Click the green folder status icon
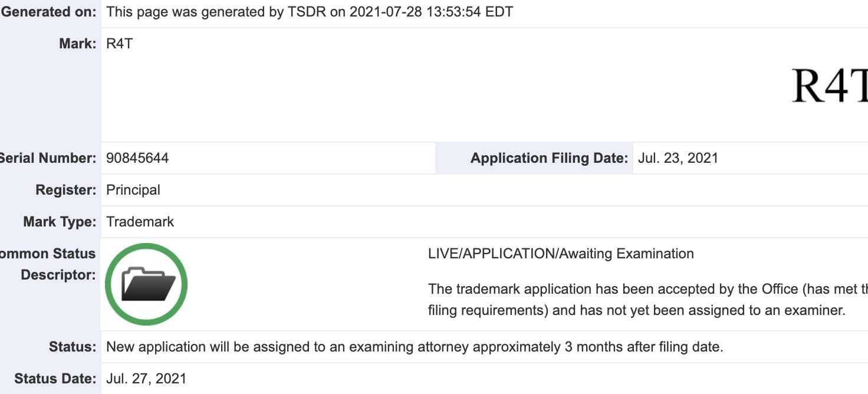 [146, 284]
